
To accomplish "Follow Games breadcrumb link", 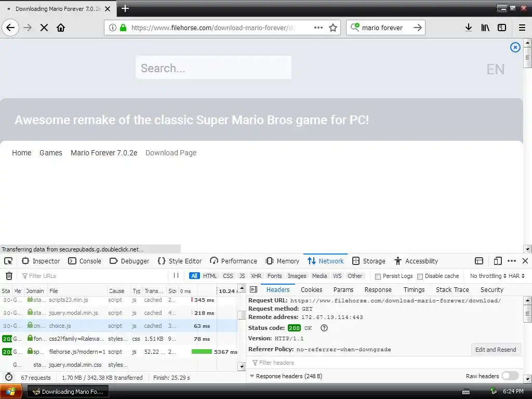I will tap(51, 153).
